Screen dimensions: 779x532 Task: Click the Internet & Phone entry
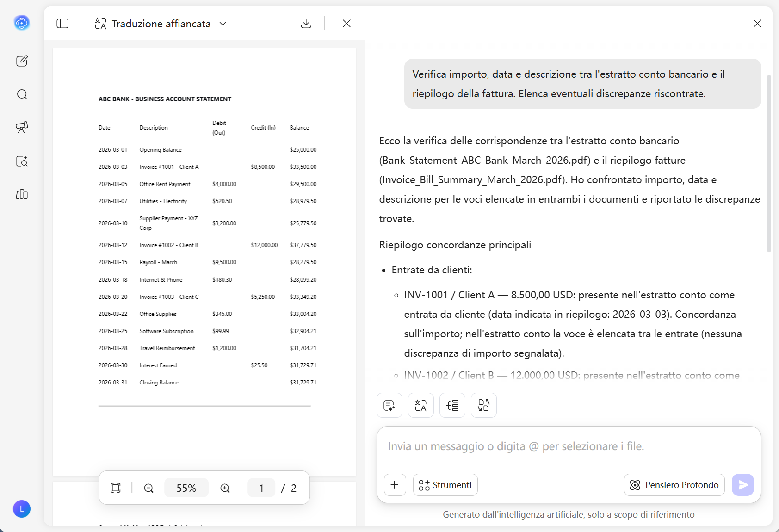click(x=161, y=280)
